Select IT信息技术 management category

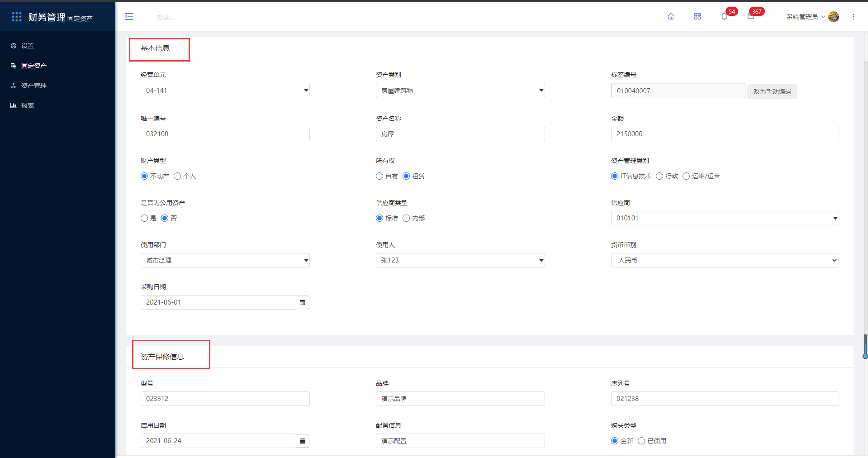(615, 176)
